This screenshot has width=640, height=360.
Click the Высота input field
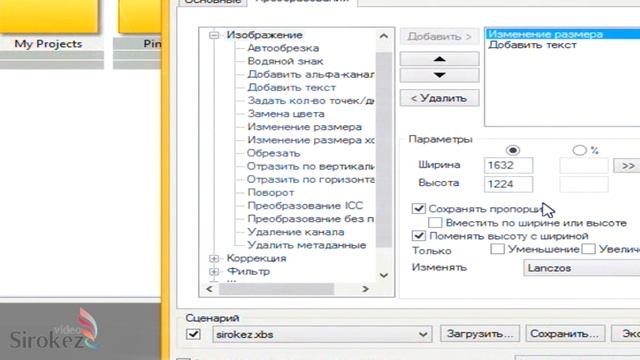point(508,184)
